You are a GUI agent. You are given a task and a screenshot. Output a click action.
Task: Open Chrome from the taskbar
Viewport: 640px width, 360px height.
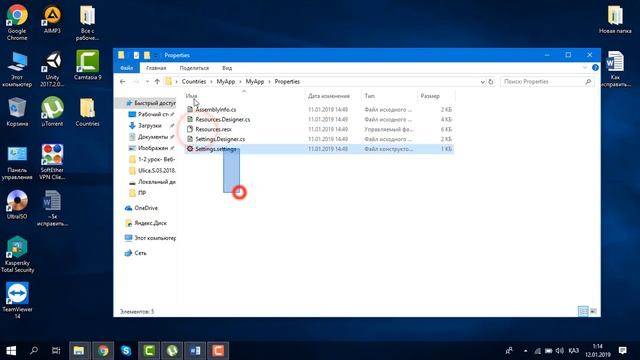click(x=103, y=351)
